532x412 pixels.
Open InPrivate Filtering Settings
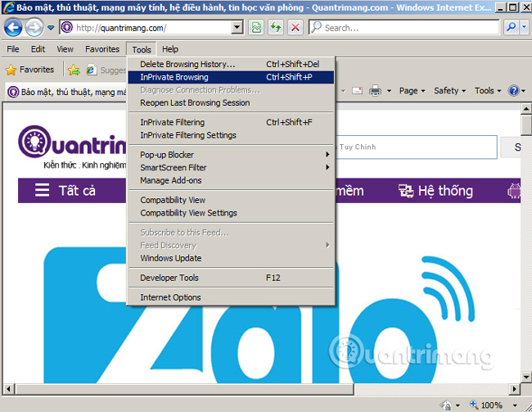click(231, 135)
